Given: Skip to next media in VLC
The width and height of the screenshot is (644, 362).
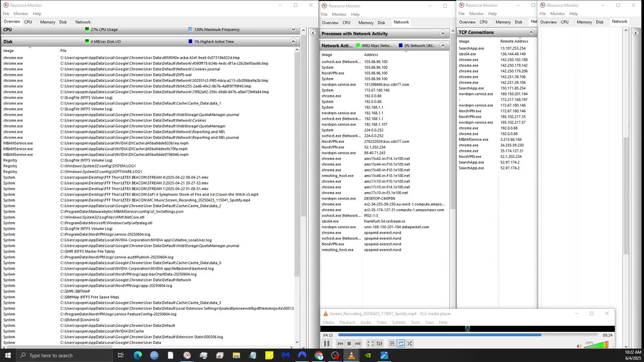Looking at the screenshot, I should tap(357, 343).
